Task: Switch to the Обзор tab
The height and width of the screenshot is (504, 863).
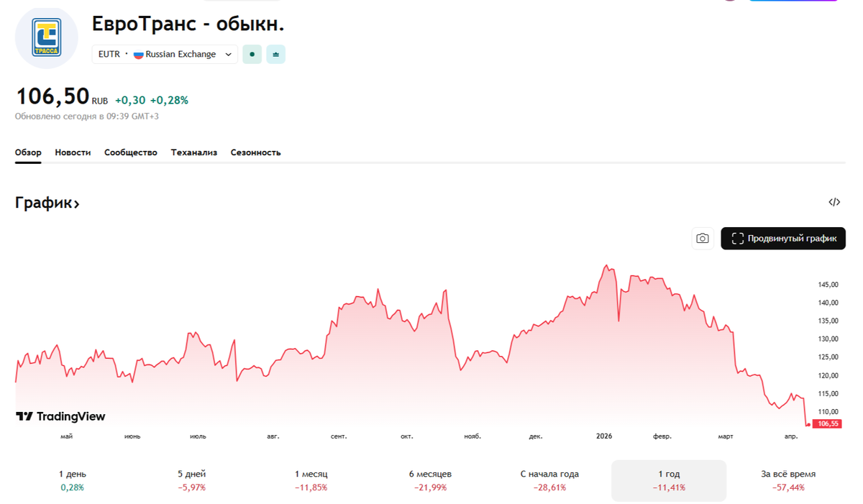Action: click(x=28, y=152)
